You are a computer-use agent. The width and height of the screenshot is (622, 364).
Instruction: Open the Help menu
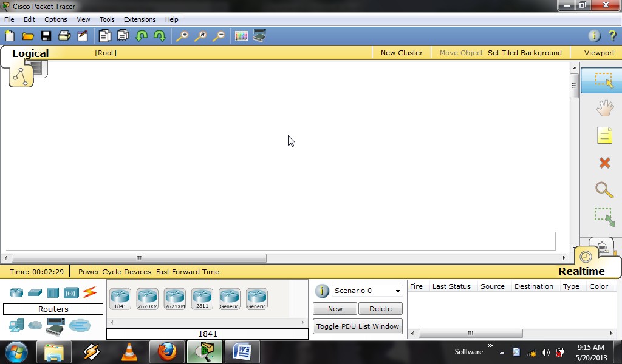171,19
